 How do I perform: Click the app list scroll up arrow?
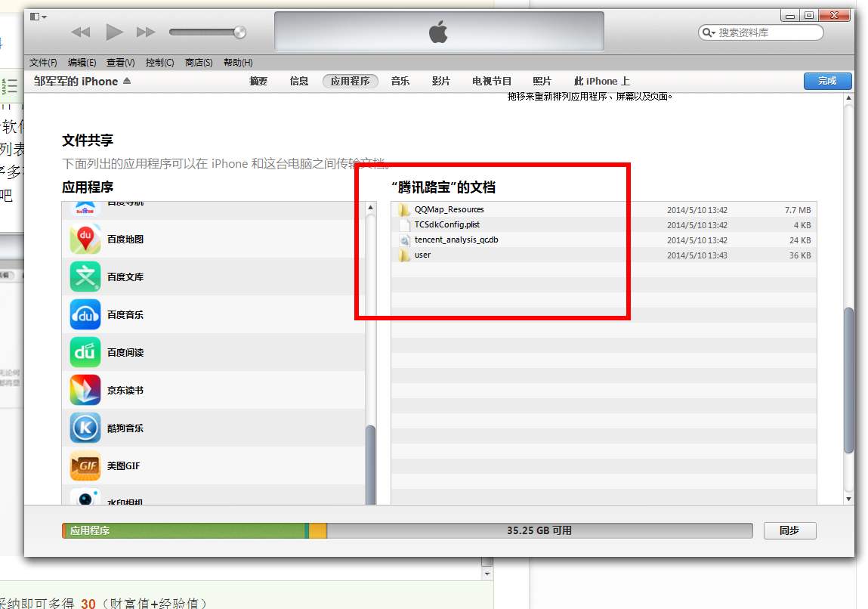point(370,207)
